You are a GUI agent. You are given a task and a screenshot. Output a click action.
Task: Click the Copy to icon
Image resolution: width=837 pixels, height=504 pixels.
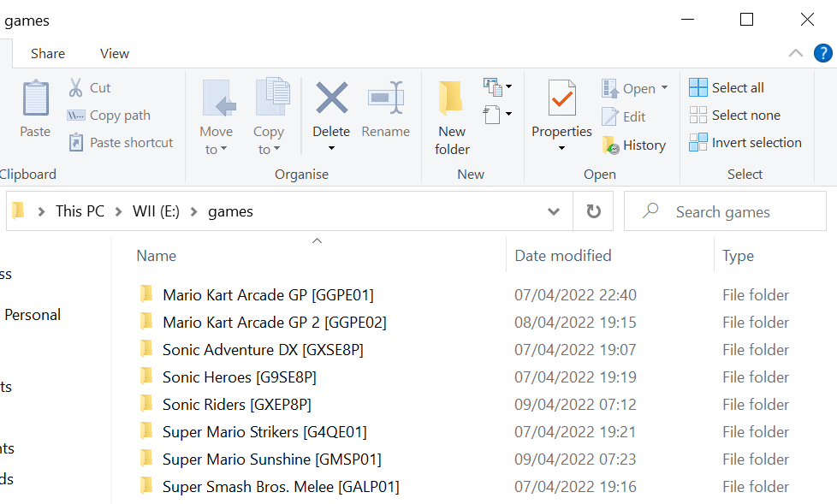coord(273,98)
